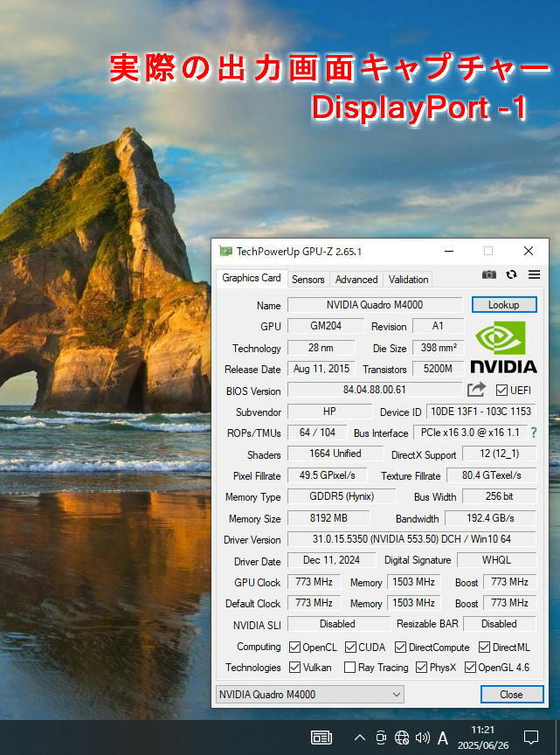Image resolution: width=560 pixels, height=755 pixels.
Task: Switch to the Sensors tab
Action: (x=308, y=280)
